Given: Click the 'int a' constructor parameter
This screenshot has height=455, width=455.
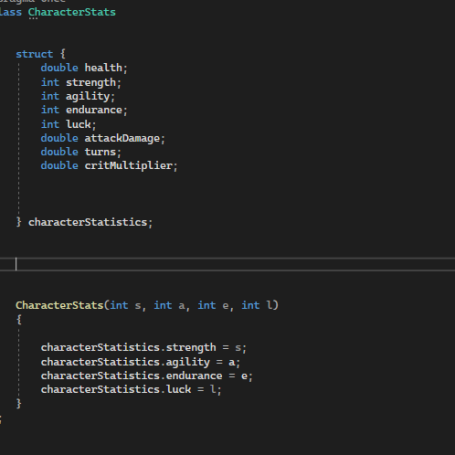Looking at the screenshot, I should click(x=169, y=305).
